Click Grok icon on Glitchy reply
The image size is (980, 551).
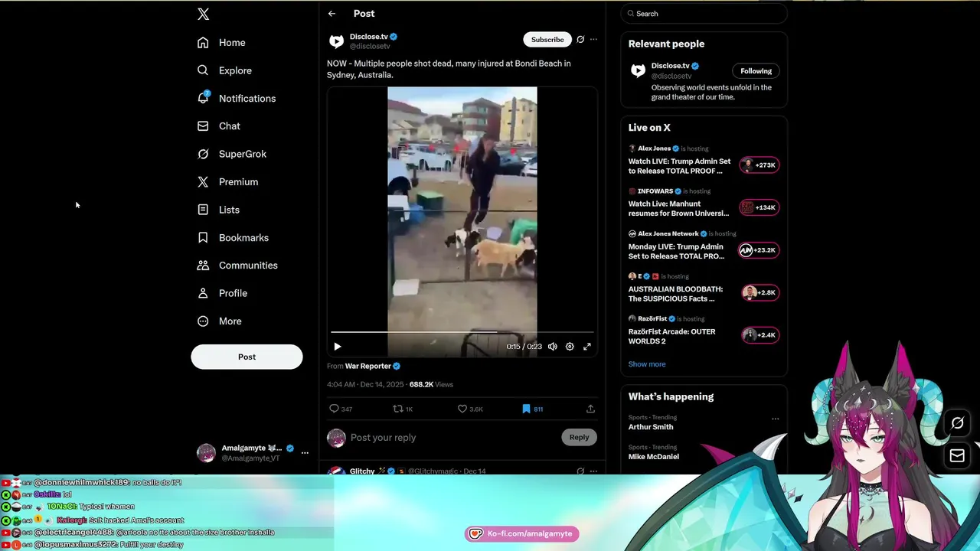coord(580,471)
